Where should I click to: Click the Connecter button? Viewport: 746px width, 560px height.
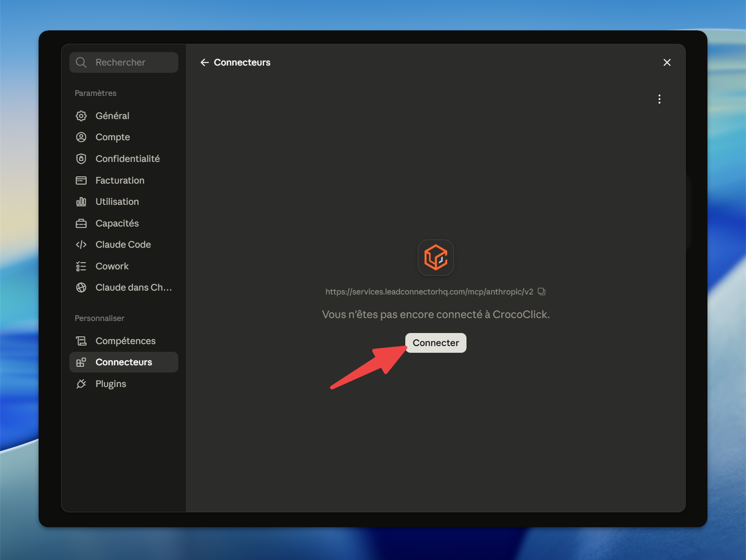pos(436,343)
